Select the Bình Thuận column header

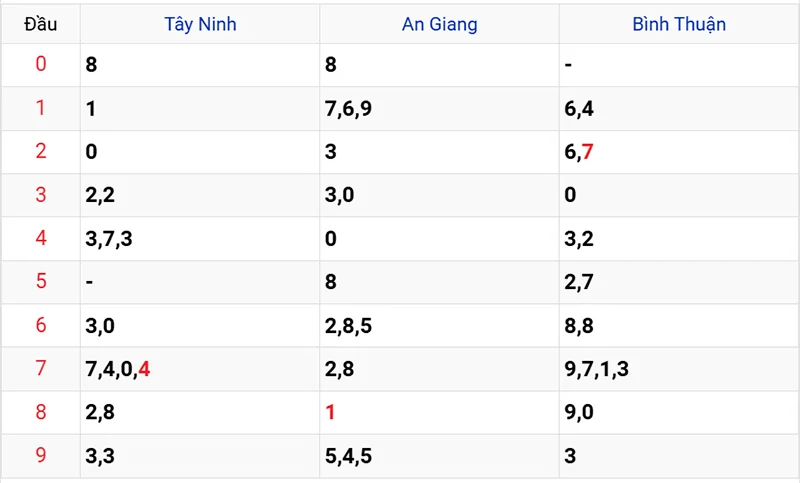pyautogui.click(x=679, y=24)
